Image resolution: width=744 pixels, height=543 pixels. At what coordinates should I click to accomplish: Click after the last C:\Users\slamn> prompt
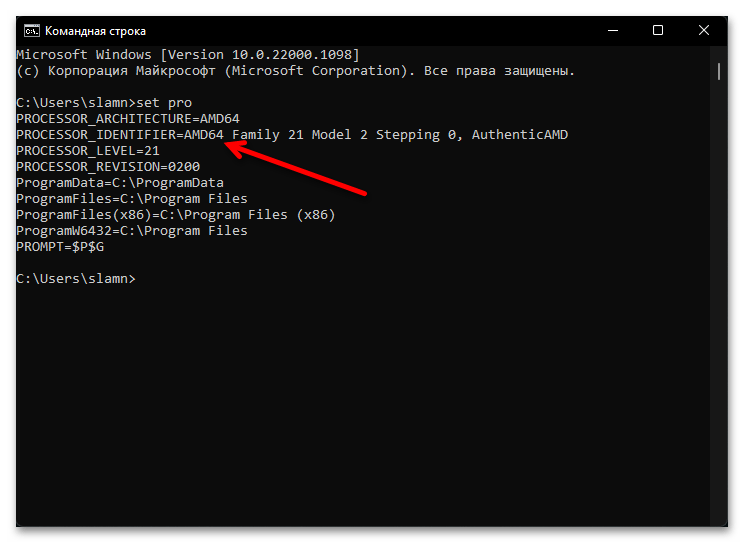tap(141, 279)
